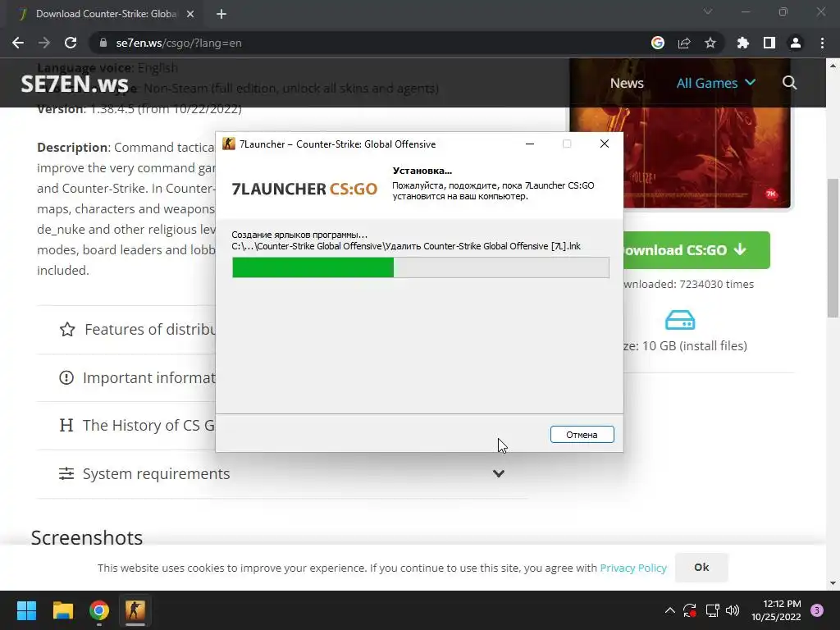The height and width of the screenshot is (630, 840).
Task: Click the 7LAUNCHER CS:GO logo
Action: tap(304, 189)
